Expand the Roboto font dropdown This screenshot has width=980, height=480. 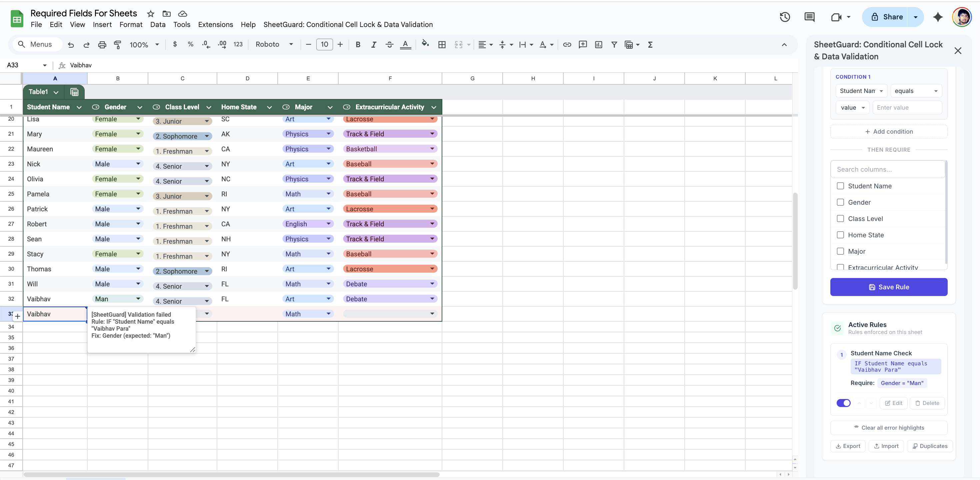tap(274, 44)
